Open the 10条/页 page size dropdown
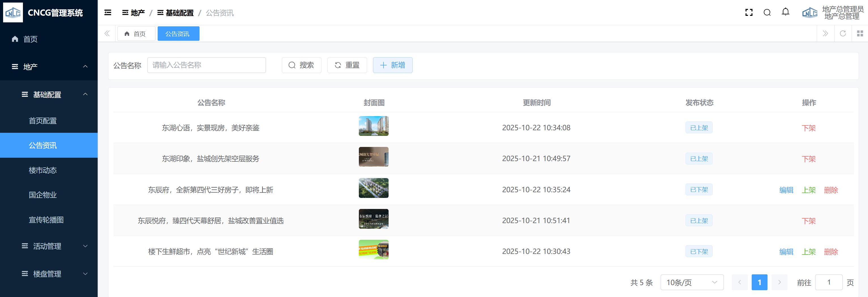The image size is (868, 297). point(692,282)
